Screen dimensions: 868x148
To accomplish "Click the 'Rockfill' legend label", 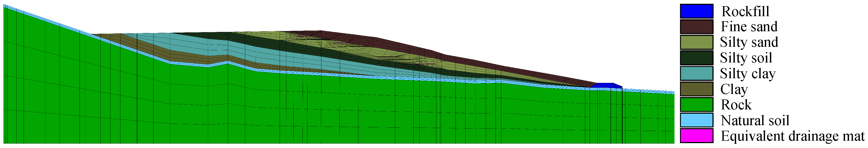I will click(x=745, y=12).
